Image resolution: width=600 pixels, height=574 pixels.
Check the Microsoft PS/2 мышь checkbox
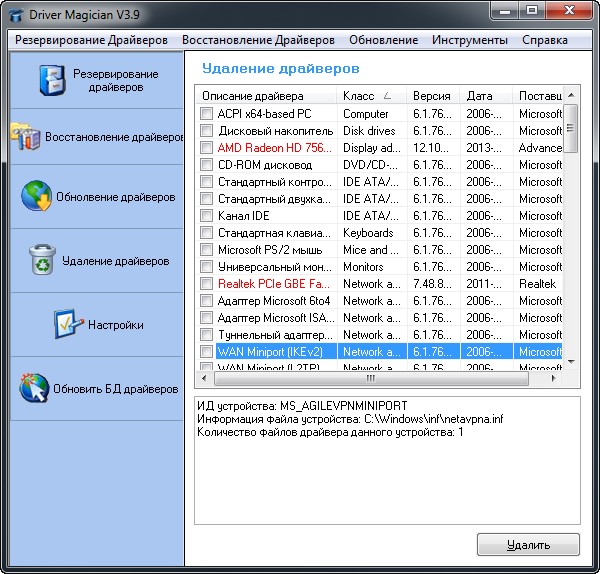coord(206,249)
